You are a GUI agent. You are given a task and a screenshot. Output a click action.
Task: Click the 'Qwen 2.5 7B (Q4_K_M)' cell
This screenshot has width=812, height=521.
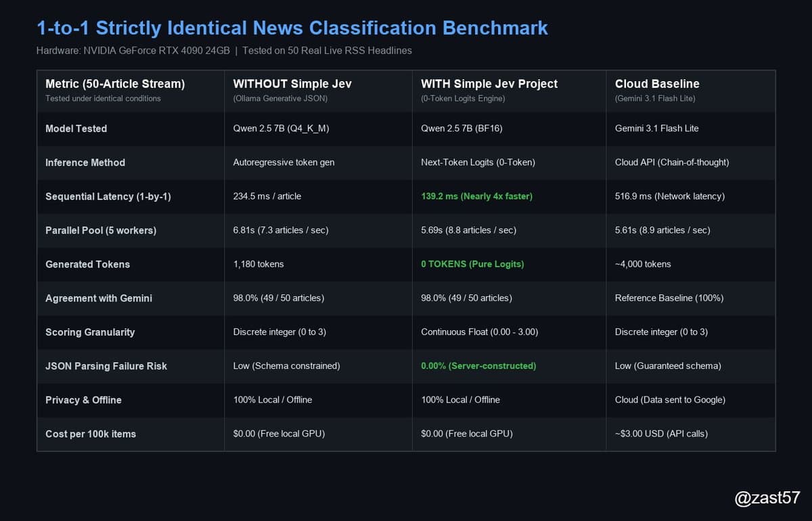[x=281, y=129]
